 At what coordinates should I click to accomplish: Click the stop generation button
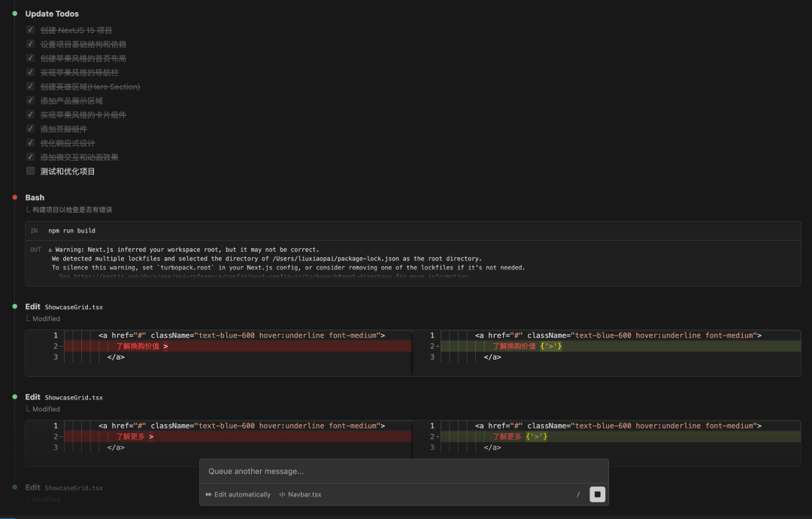597,494
